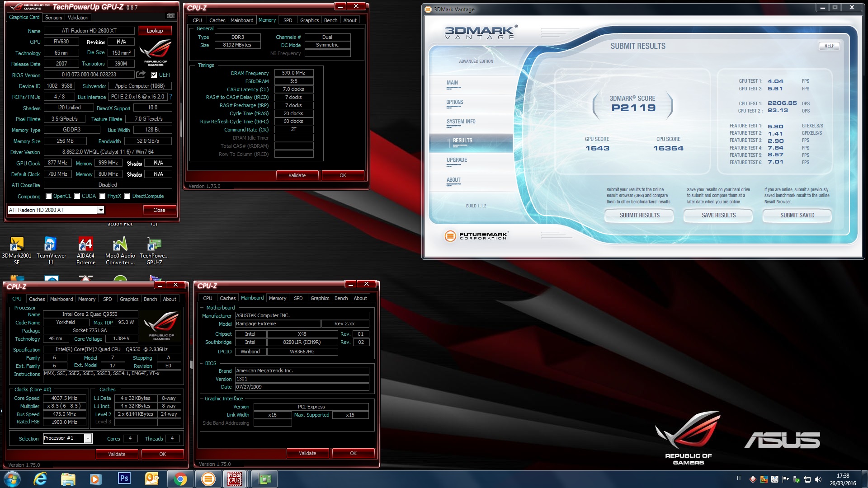Open 3DMark2001 SE desktop shortcut

17,251
